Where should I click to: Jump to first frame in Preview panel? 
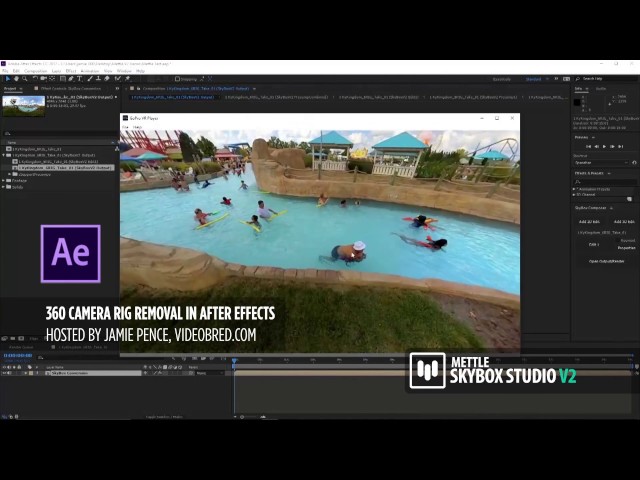click(x=588, y=147)
